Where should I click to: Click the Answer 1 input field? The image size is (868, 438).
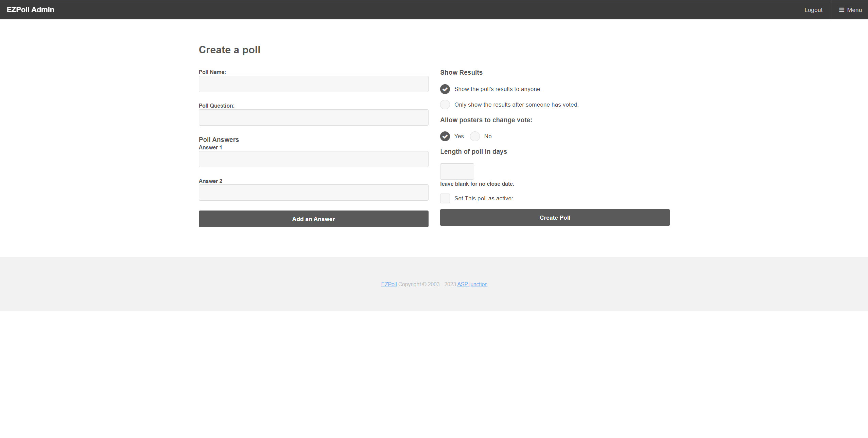click(x=313, y=159)
